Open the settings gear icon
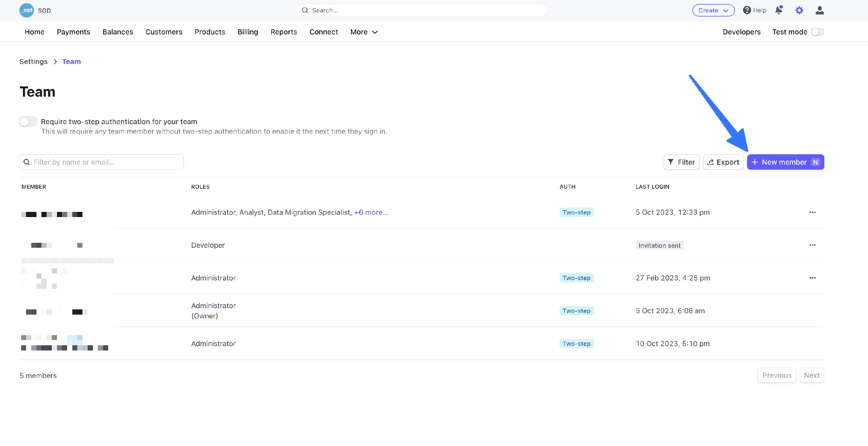868x446 pixels. 799,10
